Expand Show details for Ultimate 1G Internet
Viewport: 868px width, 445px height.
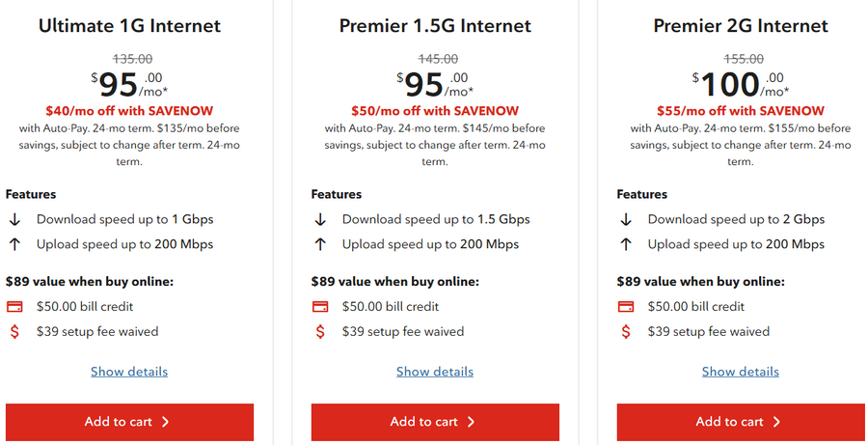pyautogui.click(x=129, y=372)
